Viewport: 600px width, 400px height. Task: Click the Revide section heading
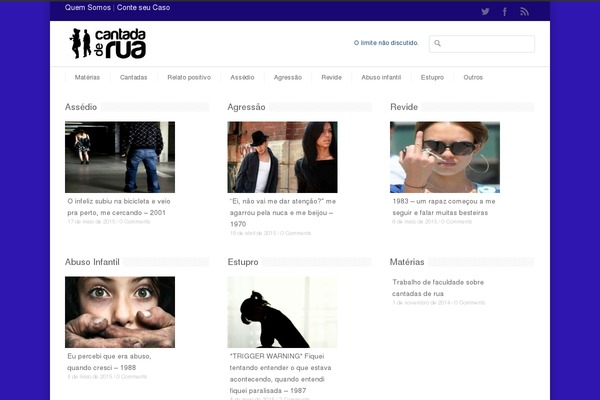click(x=404, y=107)
